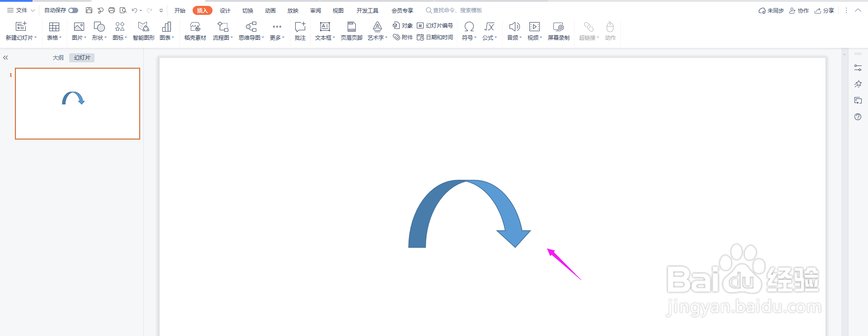The height and width of the screenshot is (336, 868).
Task: Expand the 表格 dropdown arrow
Action: pyautogui.click(x=60, y=38)
